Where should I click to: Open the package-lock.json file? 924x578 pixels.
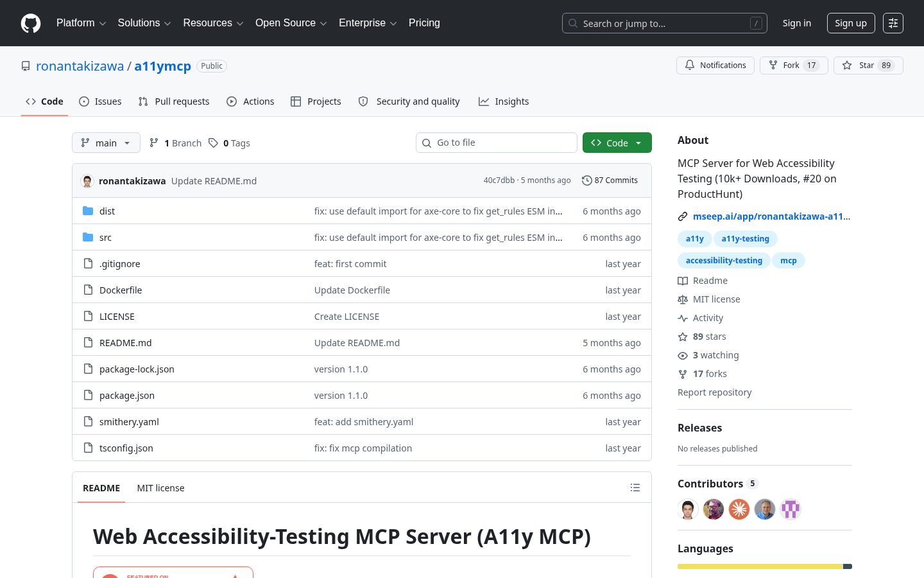coord(137,369)
